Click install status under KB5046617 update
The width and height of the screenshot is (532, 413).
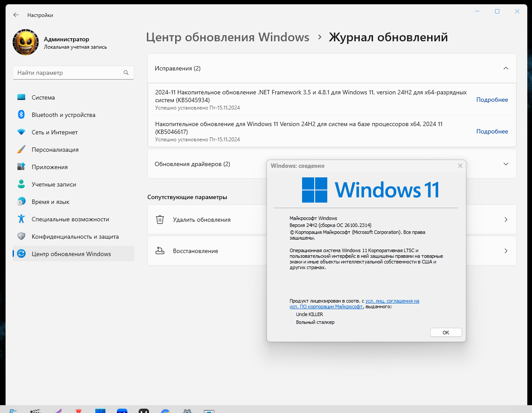tap(197, 140)
